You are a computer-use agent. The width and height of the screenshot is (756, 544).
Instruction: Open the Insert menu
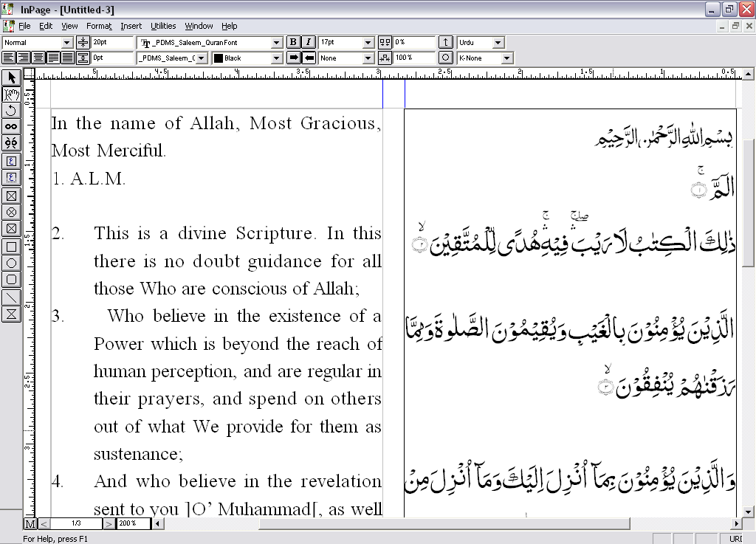131,26
